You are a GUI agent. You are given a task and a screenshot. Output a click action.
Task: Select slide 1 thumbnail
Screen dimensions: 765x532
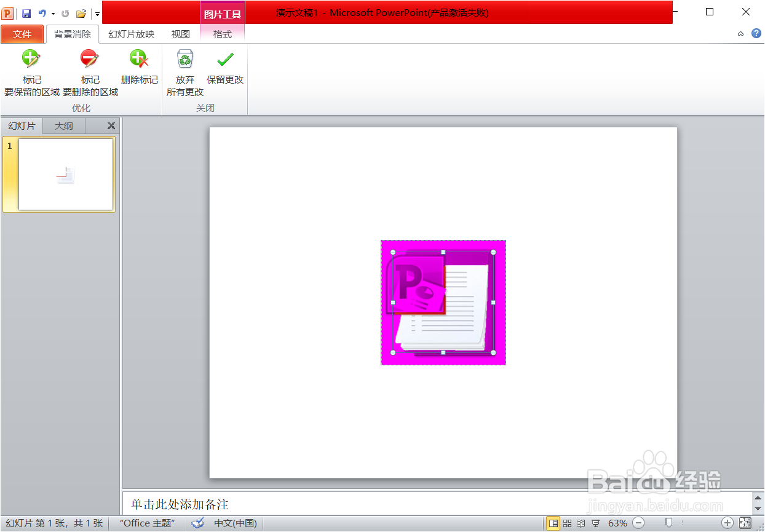(x=66, y=175)
